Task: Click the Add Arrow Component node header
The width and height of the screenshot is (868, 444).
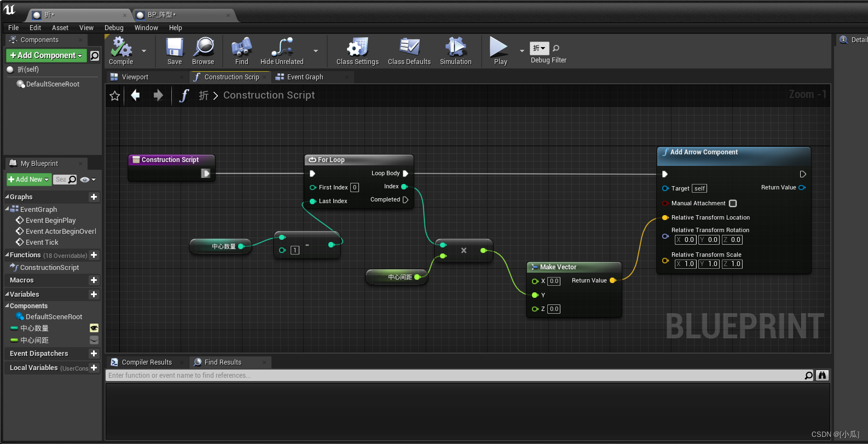Action: click(733, 155)
